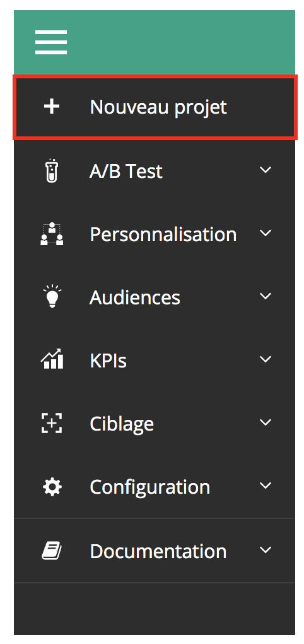Expand the Personnalisation chevron

point(266,233)
